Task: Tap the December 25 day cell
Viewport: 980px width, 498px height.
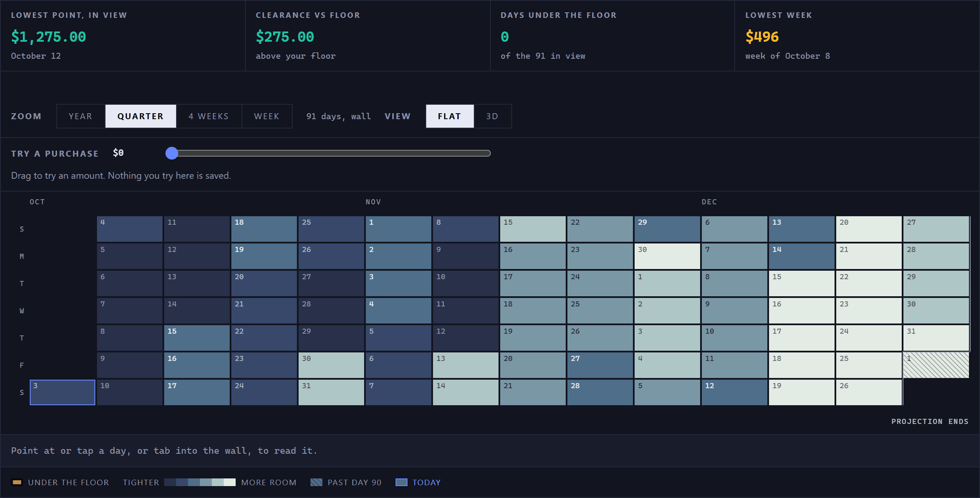Action: click(869, 365)
